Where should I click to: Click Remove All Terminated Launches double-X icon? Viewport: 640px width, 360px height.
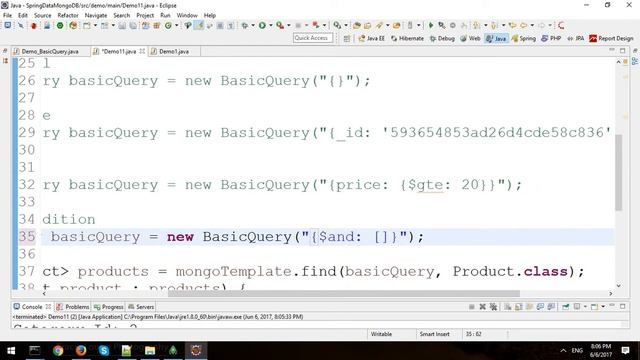(493, 307)
